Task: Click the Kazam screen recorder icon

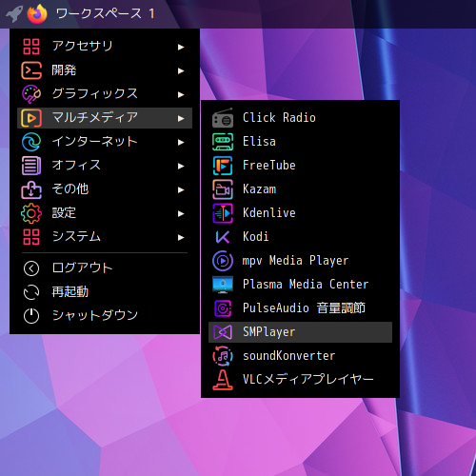Action: pos(223,189)
